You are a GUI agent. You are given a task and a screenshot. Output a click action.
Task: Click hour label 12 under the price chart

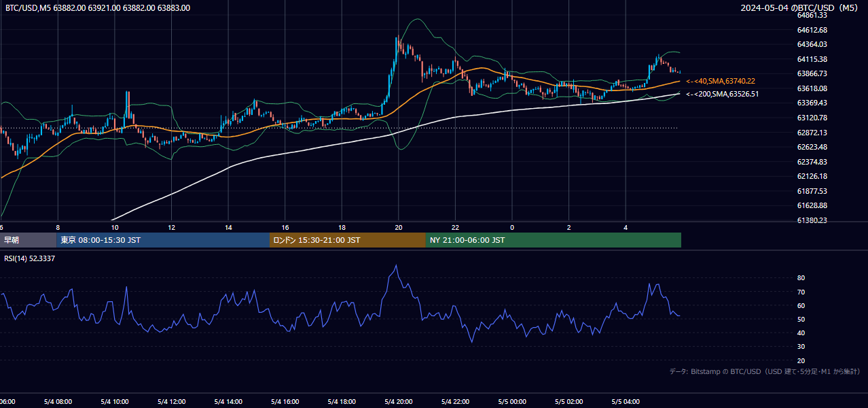(x=171, y=227)
